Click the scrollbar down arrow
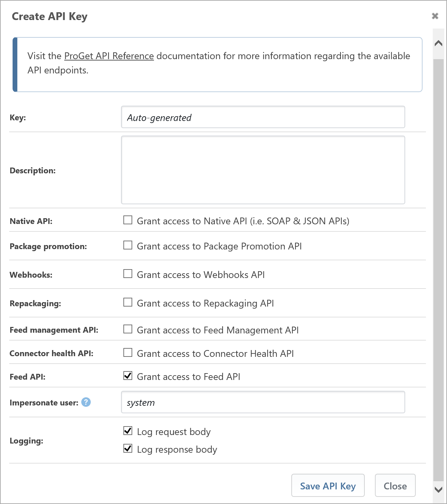The image size is (447, 504). (x=439, y=489)
